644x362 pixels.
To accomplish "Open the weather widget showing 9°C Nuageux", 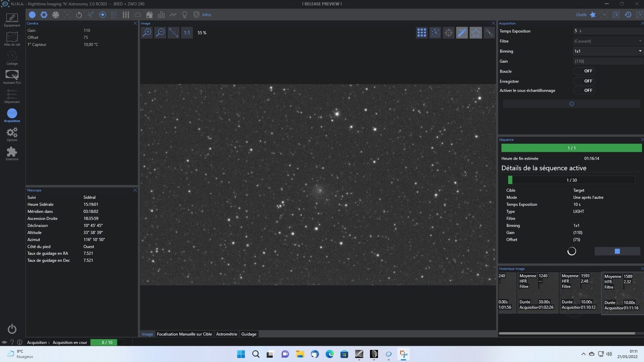I will click(x=20, y=354).
